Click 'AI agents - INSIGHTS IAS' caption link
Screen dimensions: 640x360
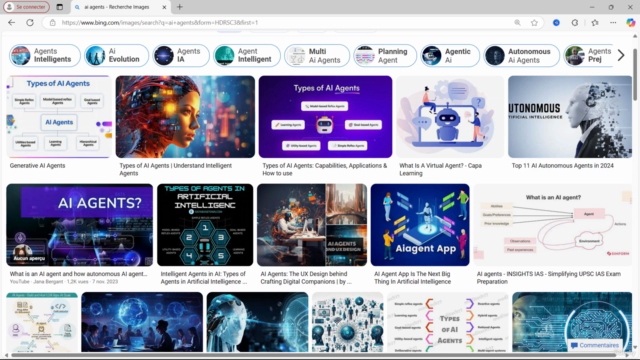pos(549,278)
